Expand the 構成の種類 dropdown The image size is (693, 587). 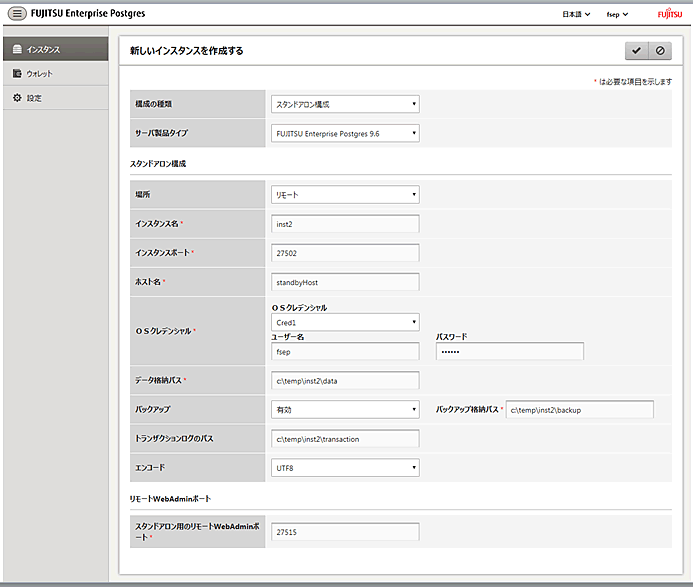point(345,104)
